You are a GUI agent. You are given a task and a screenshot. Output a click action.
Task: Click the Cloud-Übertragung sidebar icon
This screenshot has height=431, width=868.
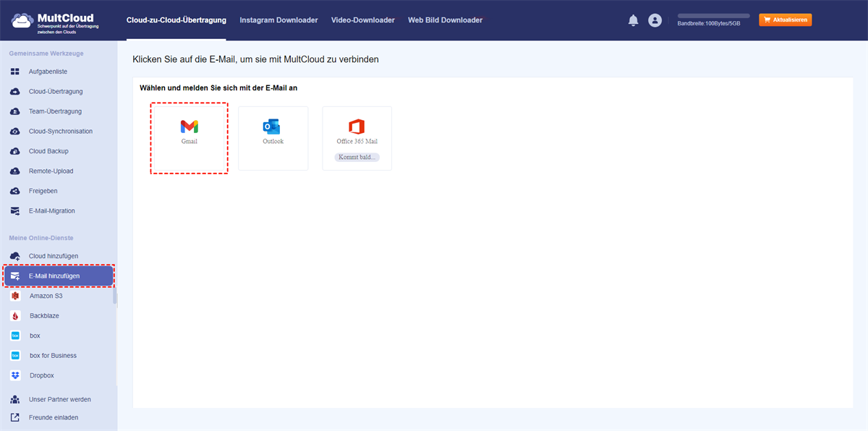(x=14, y=92)
